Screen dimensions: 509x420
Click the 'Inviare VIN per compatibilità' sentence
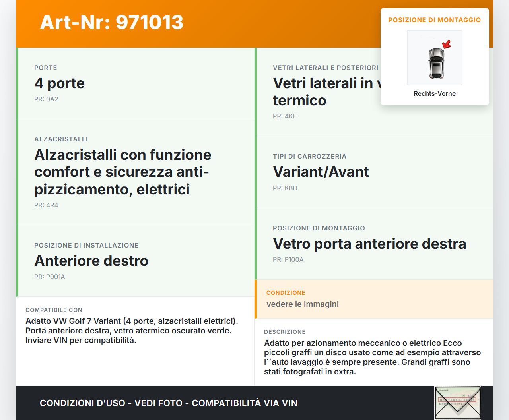(x=81, y=341)
